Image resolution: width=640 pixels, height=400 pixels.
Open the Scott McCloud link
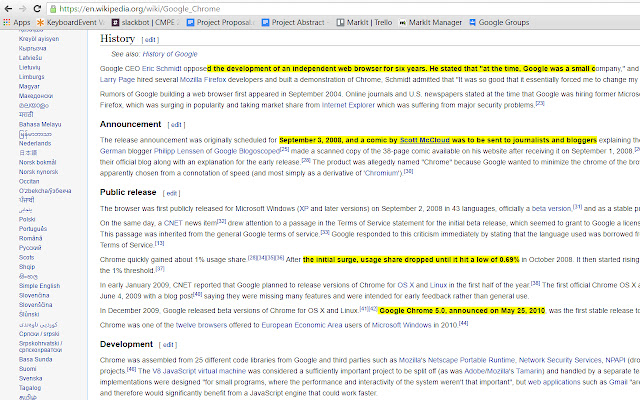(424, 140)
